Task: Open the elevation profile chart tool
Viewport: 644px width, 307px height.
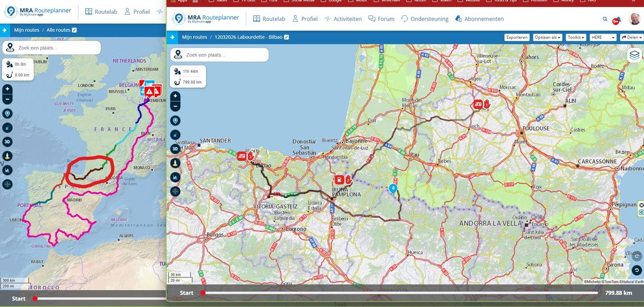Action: (x=175, y=177)
